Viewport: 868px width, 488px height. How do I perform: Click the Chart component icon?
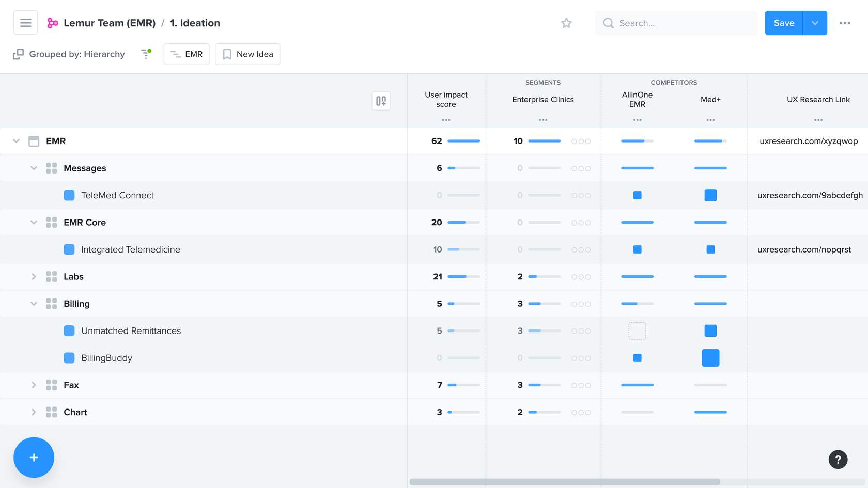(51, 412)
